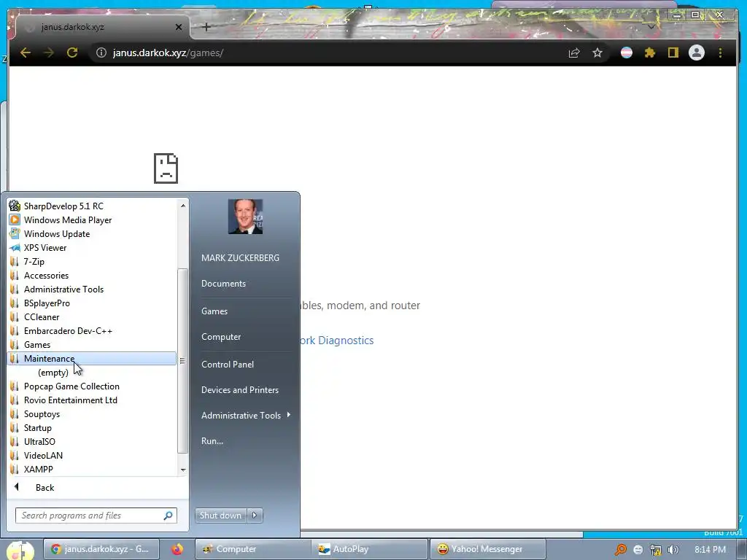
Task: Close the janus.darkok.xyz tab
Action: click(179, 27)
